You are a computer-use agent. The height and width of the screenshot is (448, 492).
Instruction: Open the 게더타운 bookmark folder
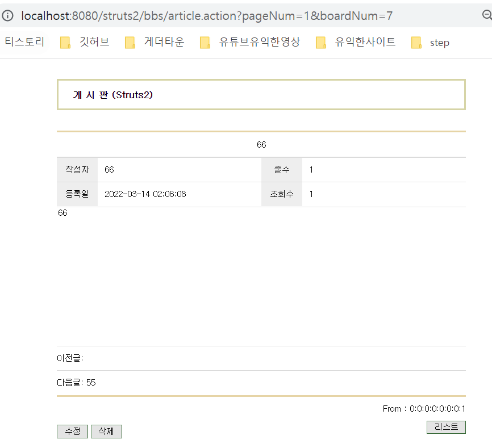point(155,42)
